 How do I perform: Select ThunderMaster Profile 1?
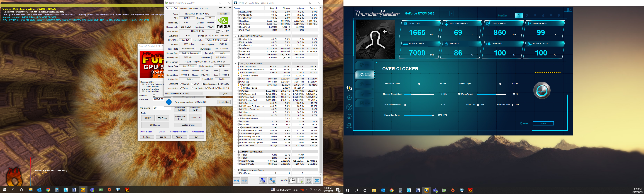[x=519, y=16]
